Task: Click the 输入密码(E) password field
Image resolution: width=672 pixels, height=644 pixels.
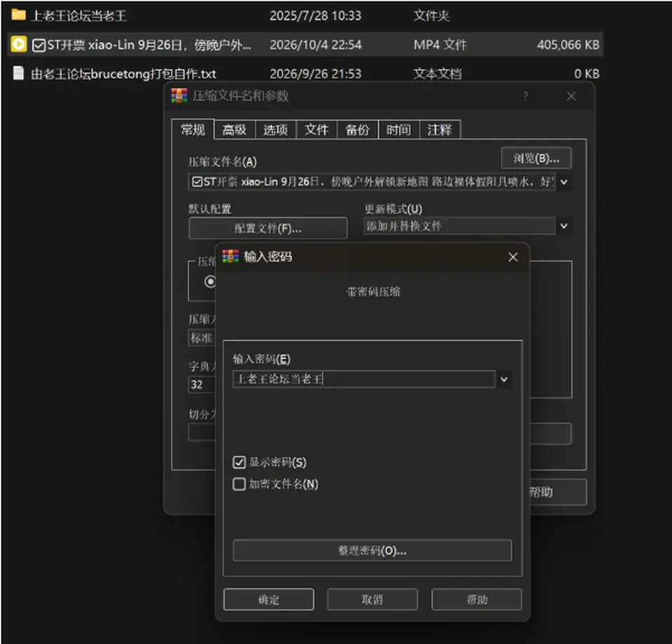Action: tap(364, 379)
